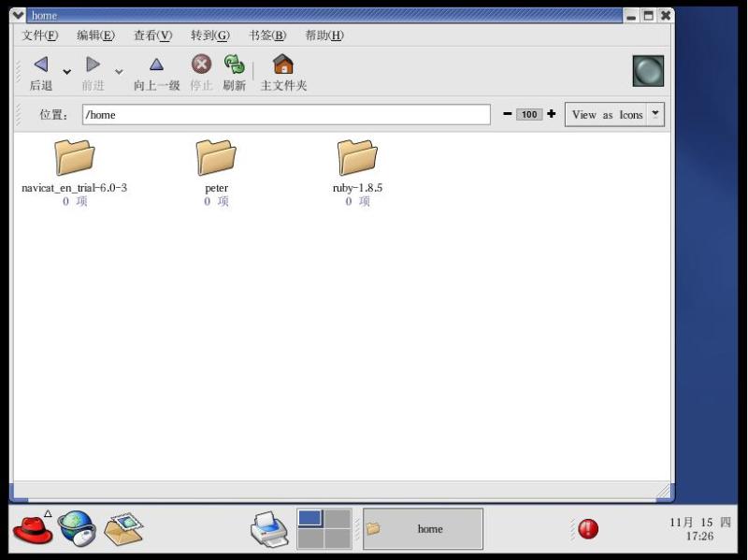748x560 pixels.
Task: Expand the View as Icons dropdown
Action: 655,114
